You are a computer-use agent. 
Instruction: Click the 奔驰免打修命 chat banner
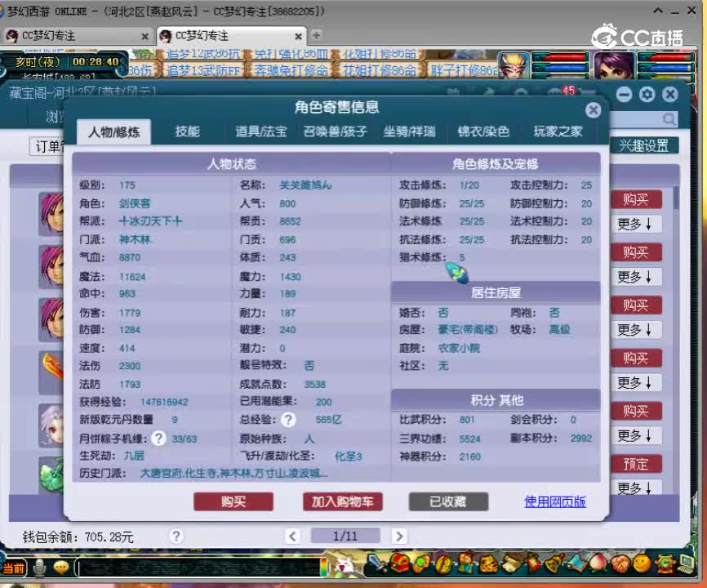[291, 70]
